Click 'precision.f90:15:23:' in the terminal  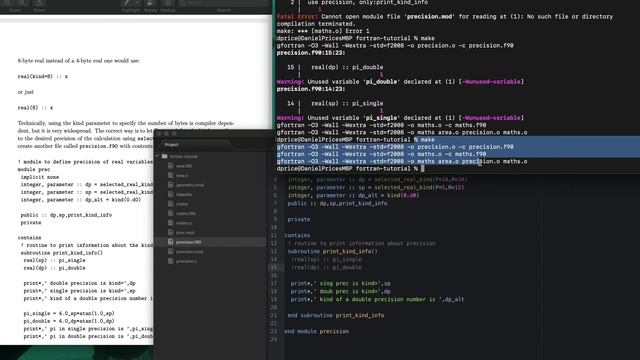pos(311,53)
